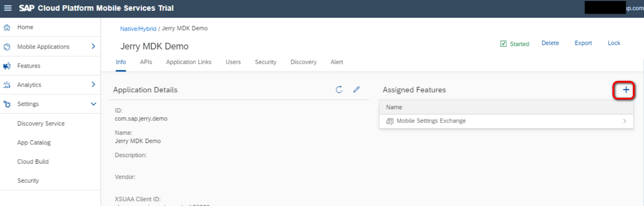
Task: Click the Jerry MDK Demo page heading
Action: (154, 46)
